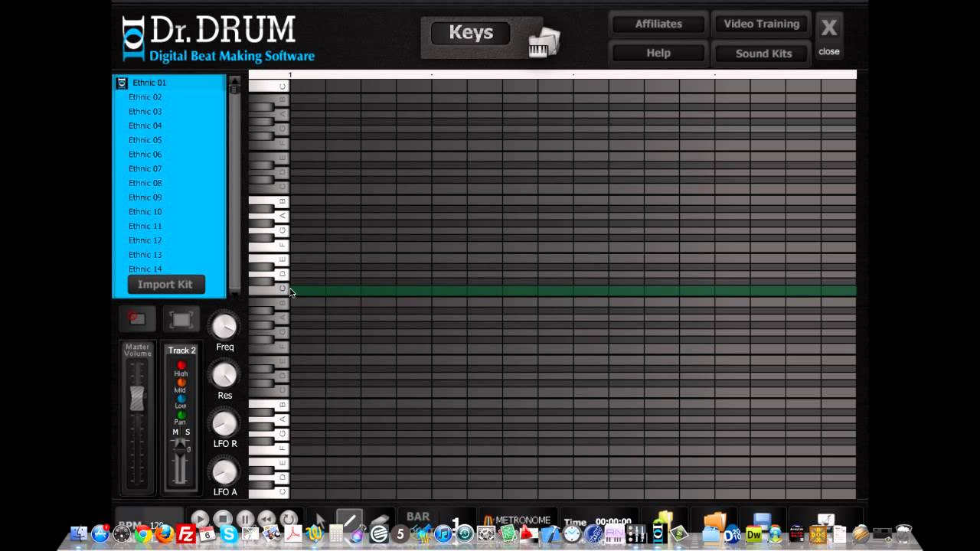Click the Pause transport button
980x551 pixels.
245,518
